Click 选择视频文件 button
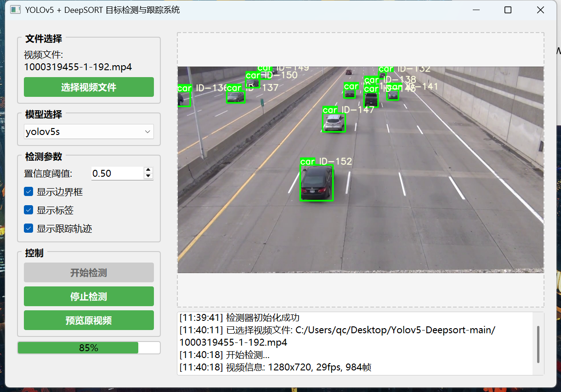 (x=89, y=87)
